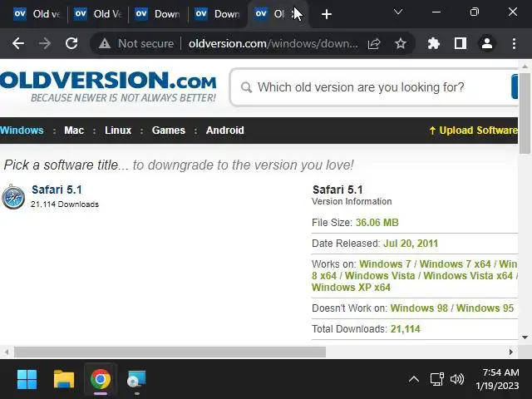
Task: Open the volume speaker tray icon
Action: tap(457, 379)
